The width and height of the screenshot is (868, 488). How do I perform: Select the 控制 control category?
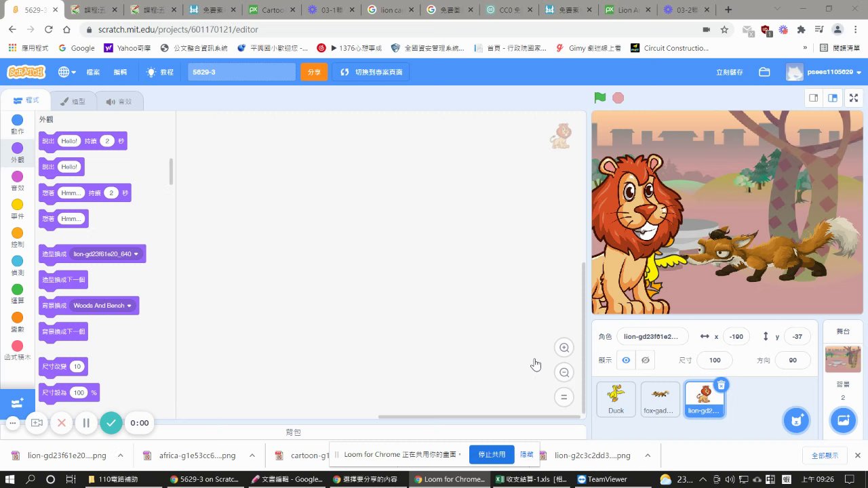18,237
